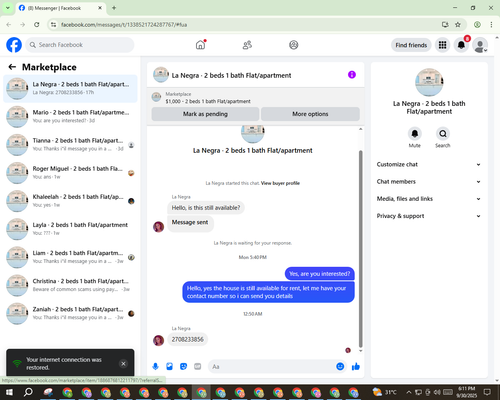Screen dimensions: 500x400
Task: Open the account profile avatar menu
Action: (480, 45)
